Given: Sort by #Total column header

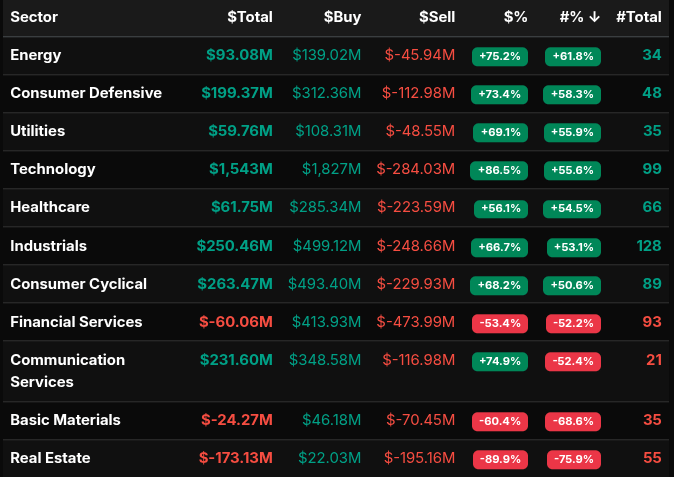Looking at the screenshot, I should pyautogui.click(x=639, y=17).
